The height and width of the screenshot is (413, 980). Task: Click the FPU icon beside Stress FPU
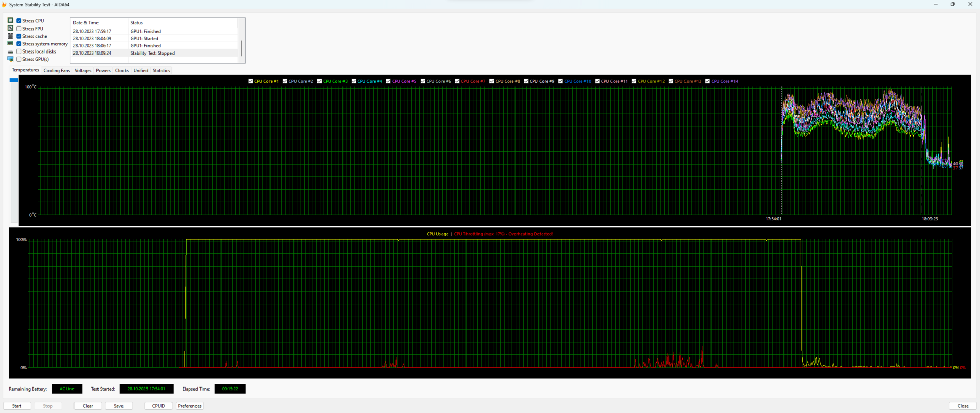click(x=10, y=28)
